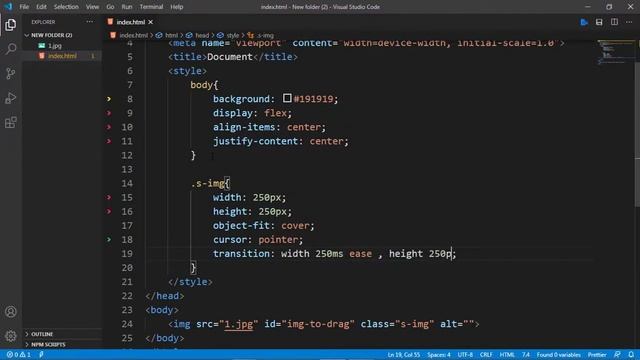Click the notification bell in status bar
This screenshot has width=640, height=360.
coord(631,355)
